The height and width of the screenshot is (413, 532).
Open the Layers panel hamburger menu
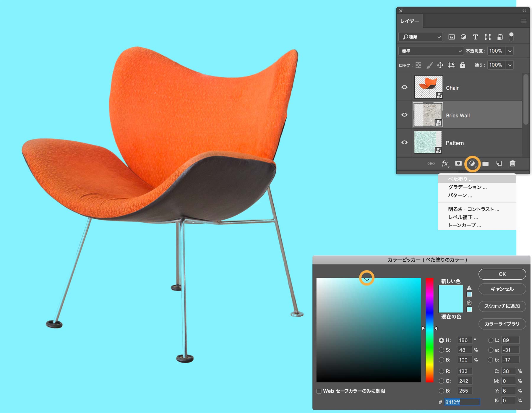[x=524, y=21]
